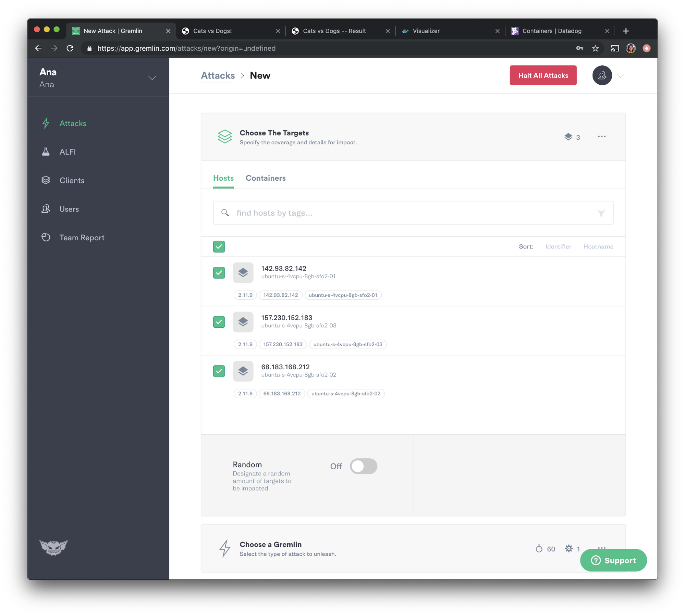Click the browser address bar
The image size is (685, 616).
pyautogui.click(x=329, y=48)
